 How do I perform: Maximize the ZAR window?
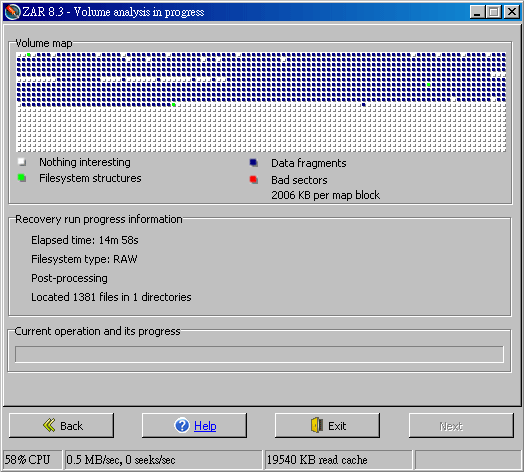(x=494, y=12)
